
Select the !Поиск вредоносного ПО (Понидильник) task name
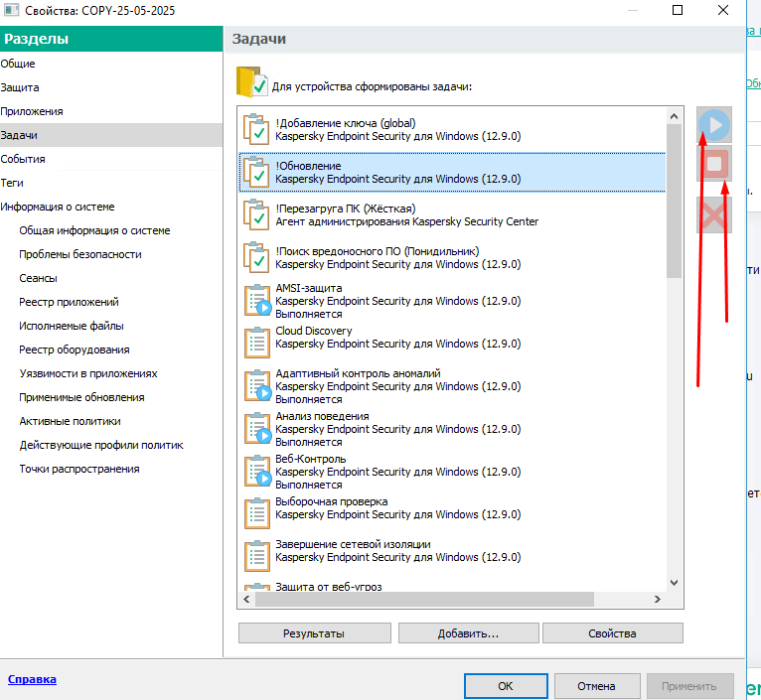tap(378, 251)
